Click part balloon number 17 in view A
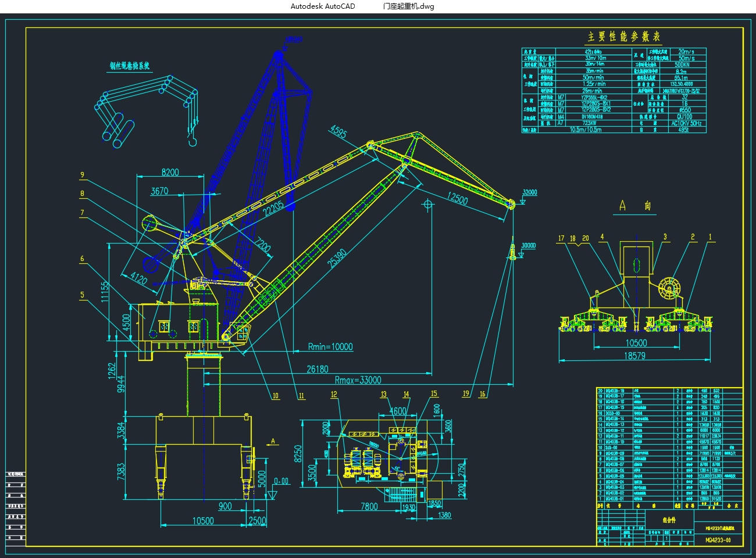The image size is (756, 558). tap(561, 238)
